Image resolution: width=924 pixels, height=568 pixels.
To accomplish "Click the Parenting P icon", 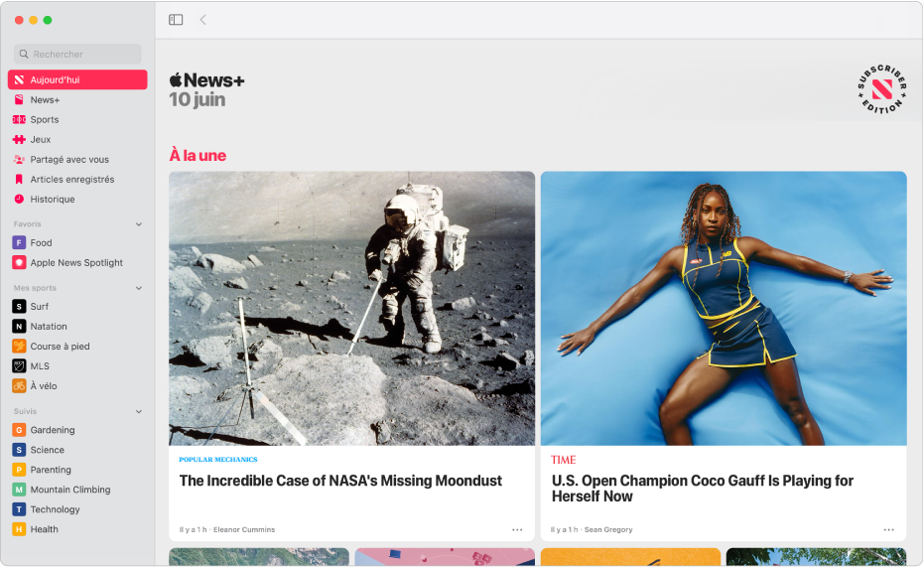I will [19, 470].
